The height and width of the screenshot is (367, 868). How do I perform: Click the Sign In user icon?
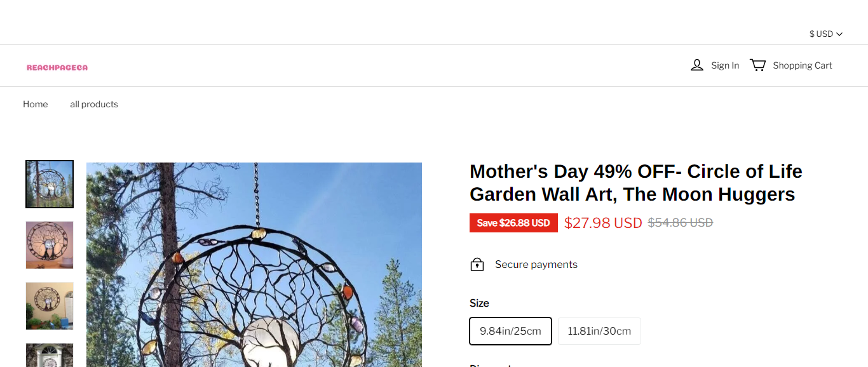697,65
